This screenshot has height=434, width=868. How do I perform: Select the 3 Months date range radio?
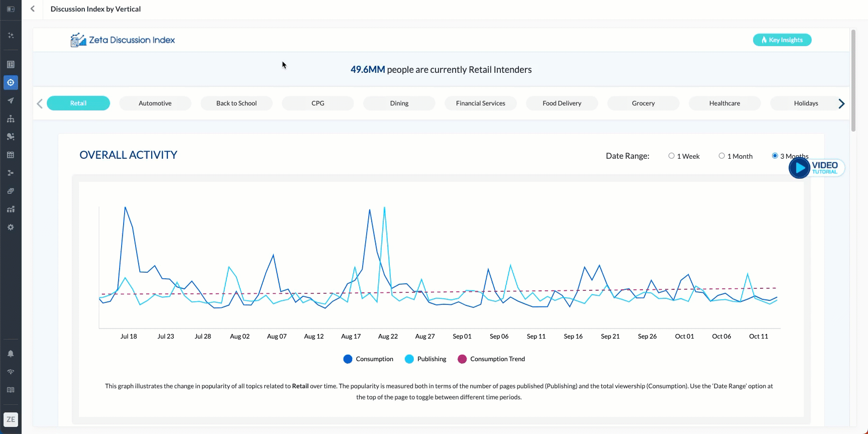click(775, 156)
